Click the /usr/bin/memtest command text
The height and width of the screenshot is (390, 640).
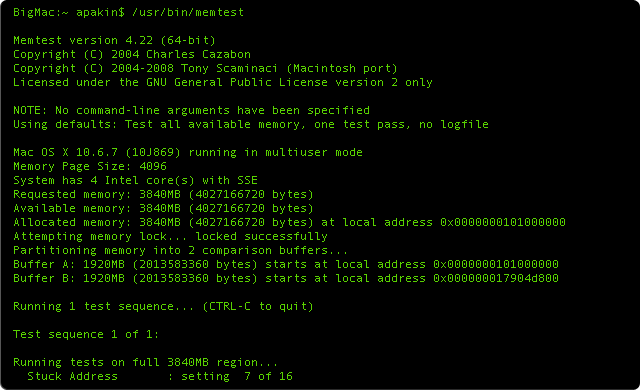(188, 12)
